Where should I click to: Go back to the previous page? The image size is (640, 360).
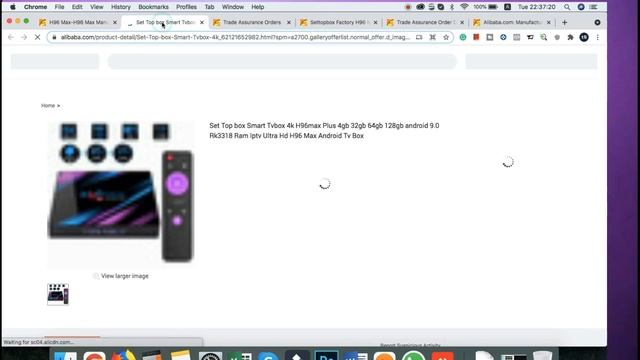(11, 37)
